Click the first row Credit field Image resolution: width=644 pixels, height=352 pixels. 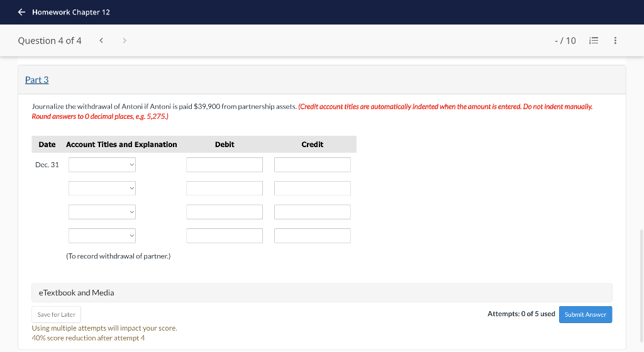(313, 165)
